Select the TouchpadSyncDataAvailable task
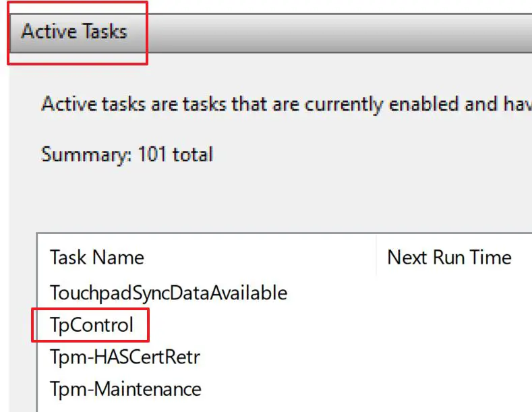 click(168, 293)
